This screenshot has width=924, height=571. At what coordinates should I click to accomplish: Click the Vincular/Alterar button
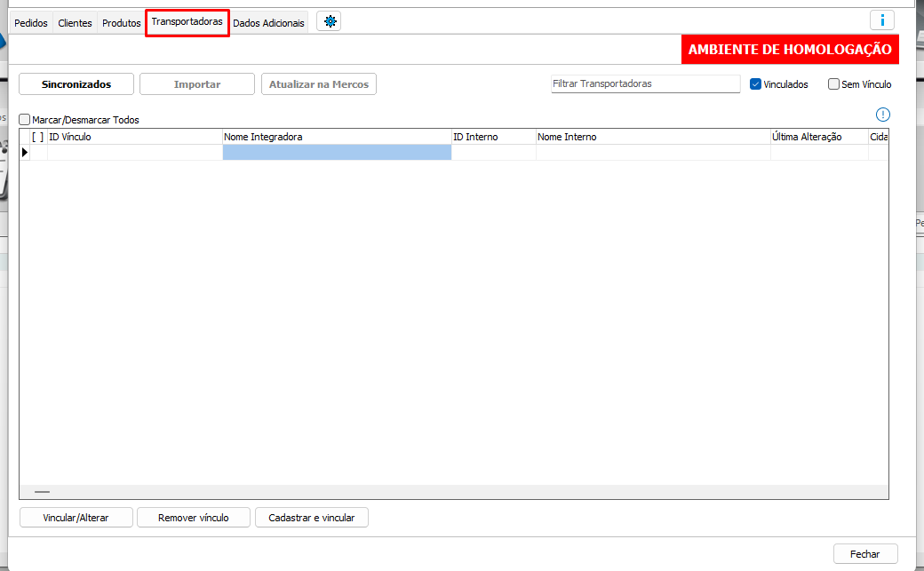pyautogui.click(x=76, y=518)
